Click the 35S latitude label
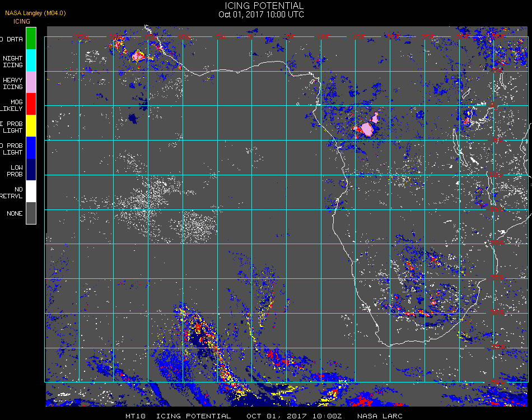 click(x=498, y=347)
